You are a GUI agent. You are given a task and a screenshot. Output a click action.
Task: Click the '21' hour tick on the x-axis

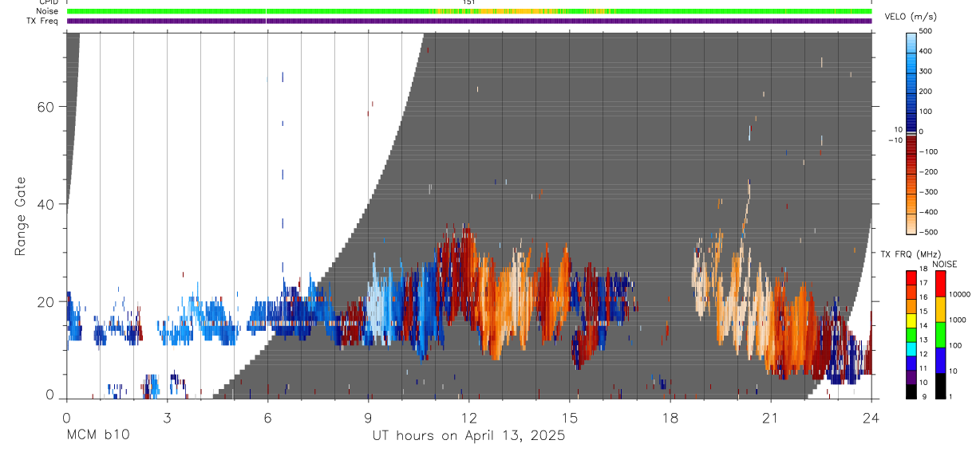771,417
